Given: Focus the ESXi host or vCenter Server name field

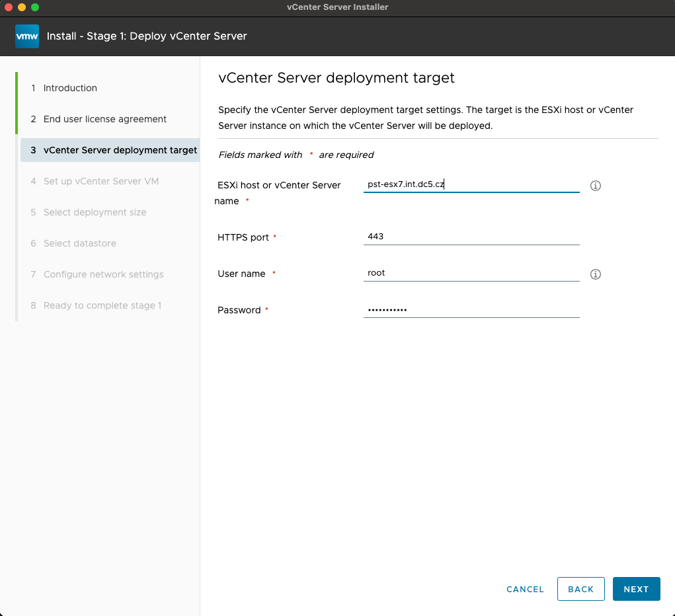Looking at the screenshot, I should [x=471, y=184].
